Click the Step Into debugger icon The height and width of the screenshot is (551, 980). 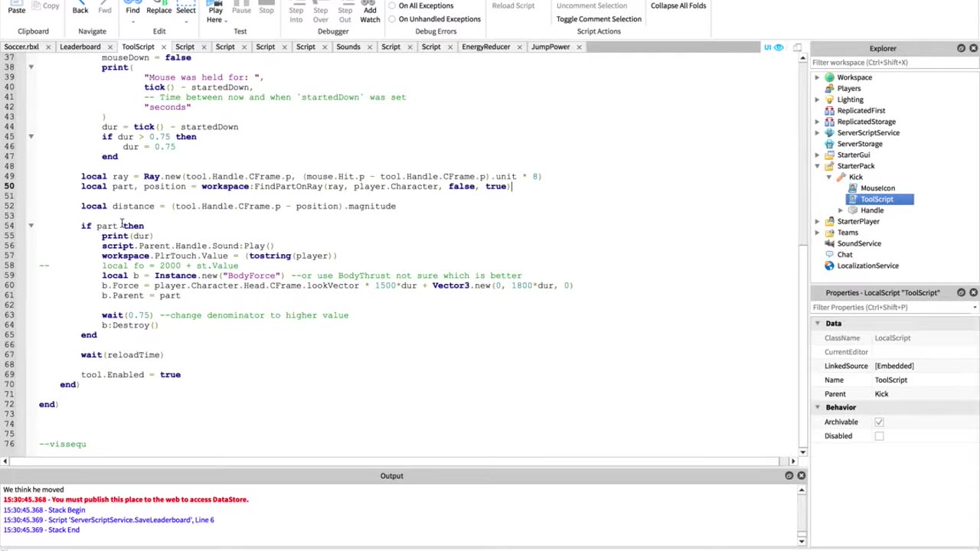[296, 10]
